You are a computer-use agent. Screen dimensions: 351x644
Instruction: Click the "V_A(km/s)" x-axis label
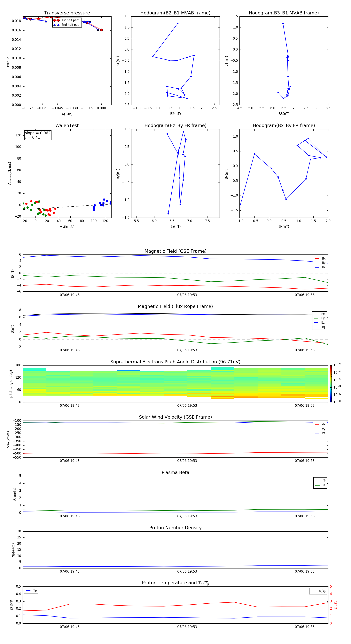(x=67, y=227)
